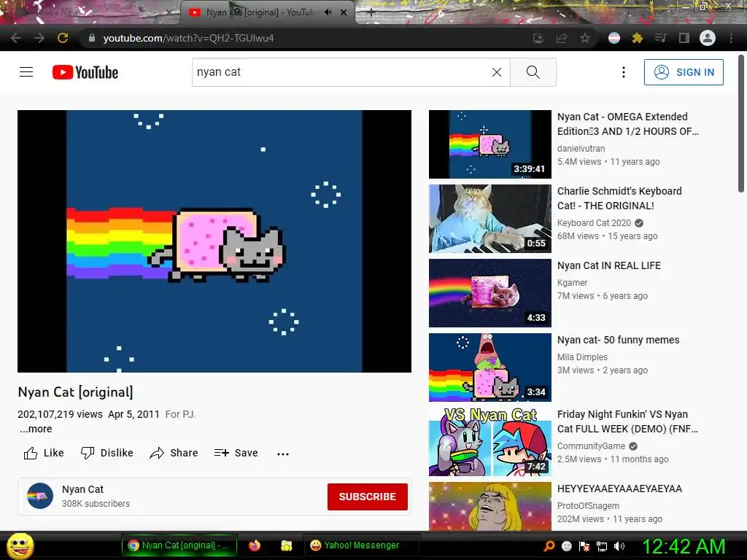Open Nyan Cat OMEGA Extended Edition thumbnail
The image size is (747, 560).
click(489, 144)
